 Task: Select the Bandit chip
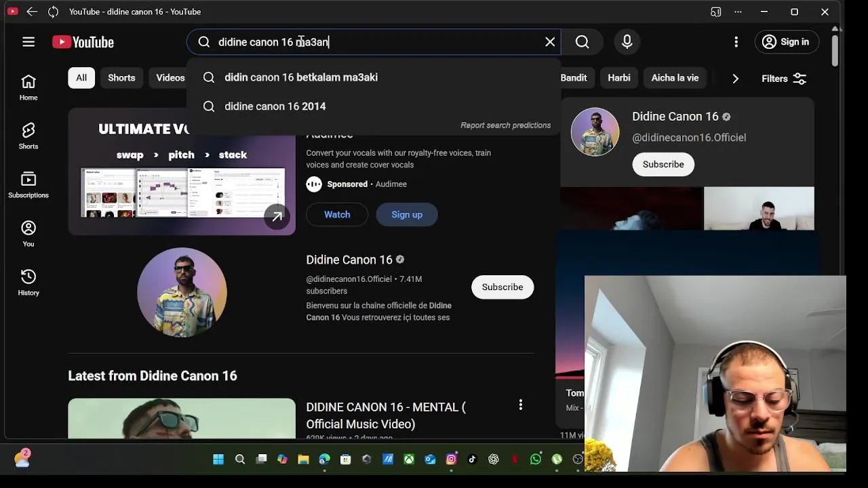[x=574, y=78]
